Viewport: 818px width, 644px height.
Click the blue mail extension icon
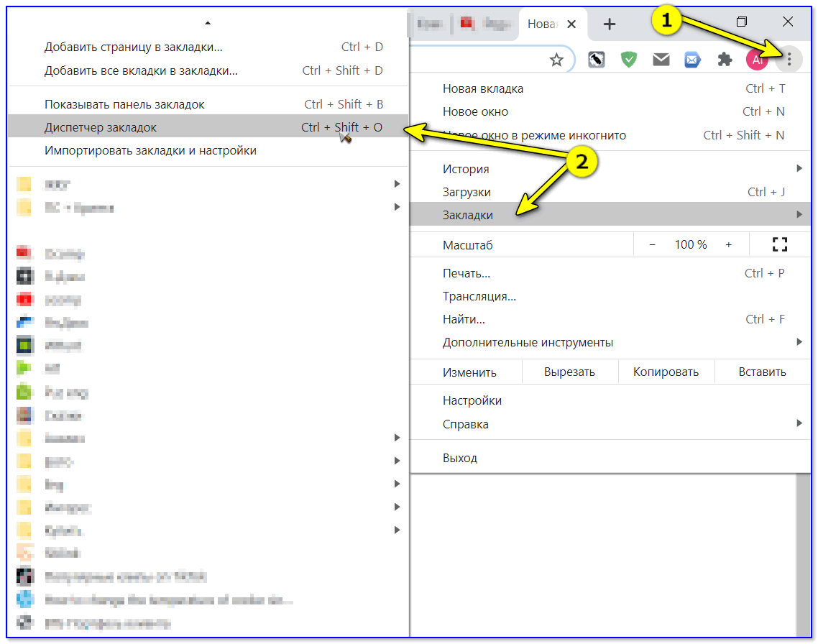[692, 60]
